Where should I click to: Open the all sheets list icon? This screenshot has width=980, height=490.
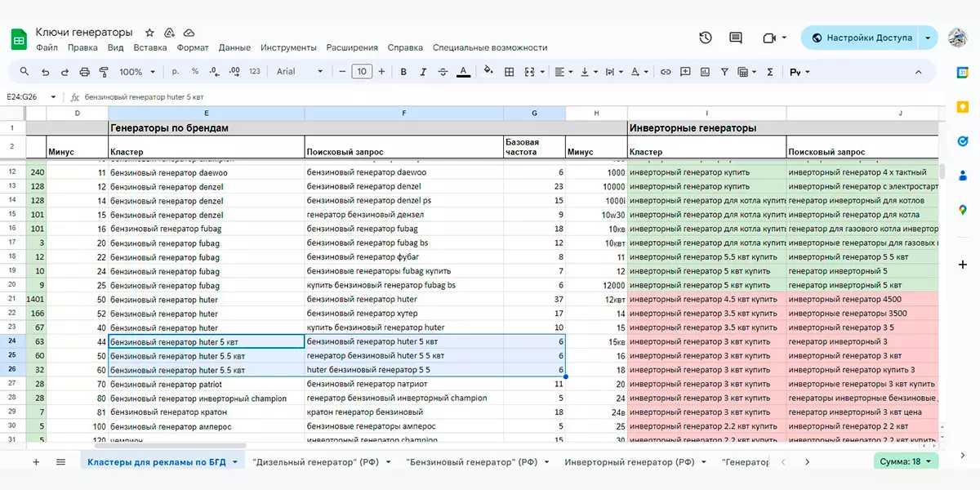tap(60, 461)
